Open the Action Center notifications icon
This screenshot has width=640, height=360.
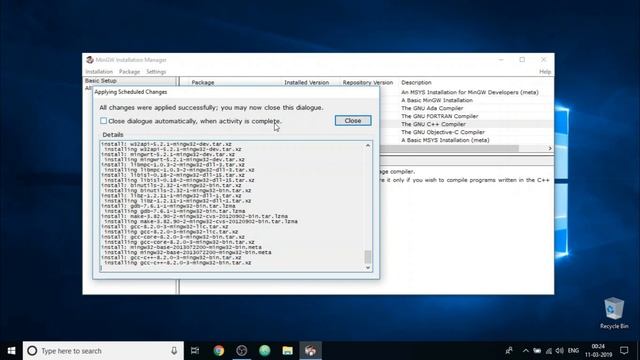624,351
